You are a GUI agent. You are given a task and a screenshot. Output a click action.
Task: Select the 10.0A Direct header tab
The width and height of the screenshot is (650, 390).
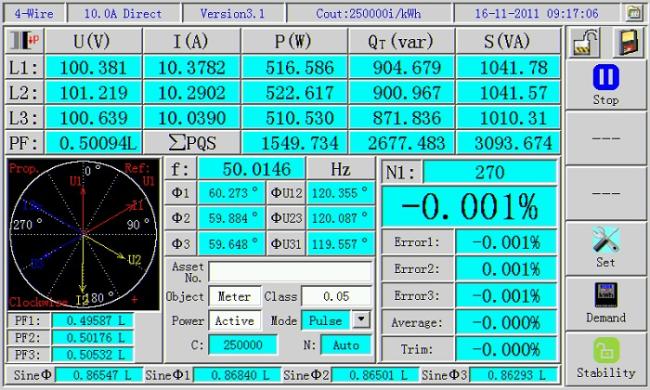[x=123, y=13]
